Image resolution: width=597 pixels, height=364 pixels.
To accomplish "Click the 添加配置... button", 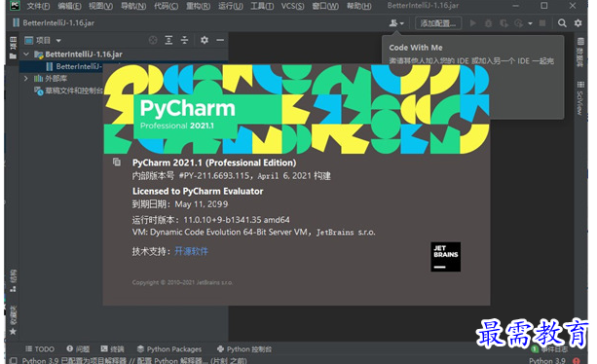I will click(x=438, y=23).
